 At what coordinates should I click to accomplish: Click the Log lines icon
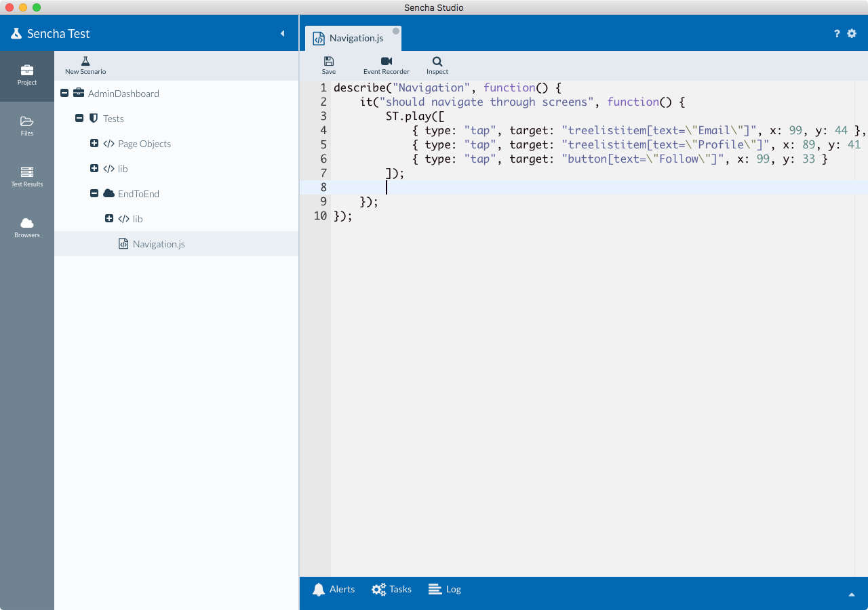coord(435,589)
